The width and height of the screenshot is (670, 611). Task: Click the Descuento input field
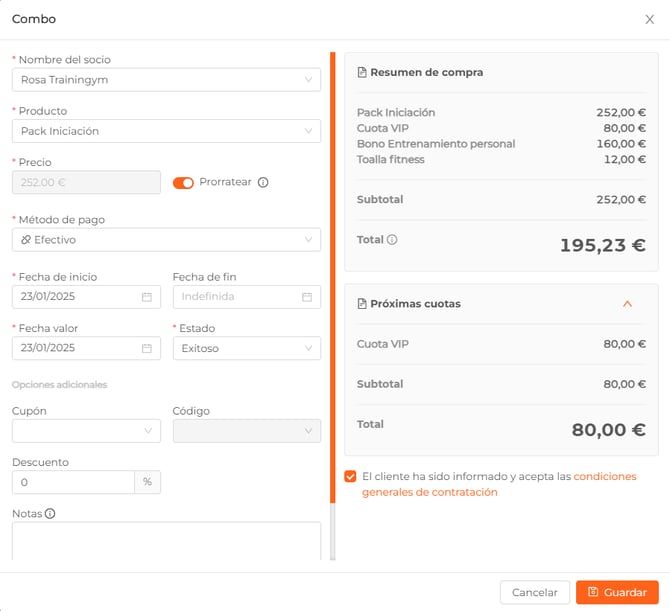(73, 482)
